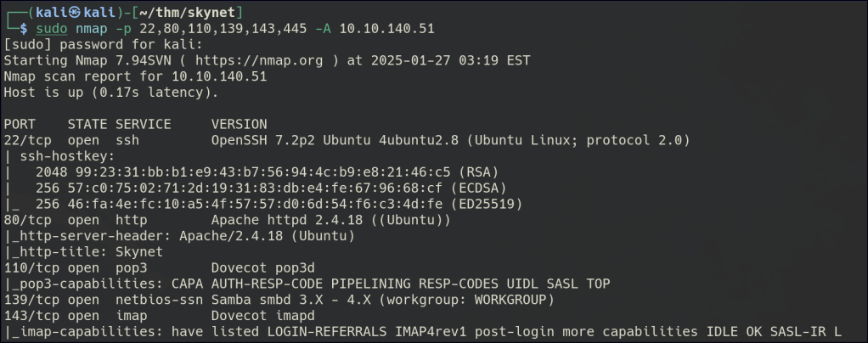Click the nmap command text
Image resolution: width=868 pixels, height=343 pixels.
tap(92, 28)
